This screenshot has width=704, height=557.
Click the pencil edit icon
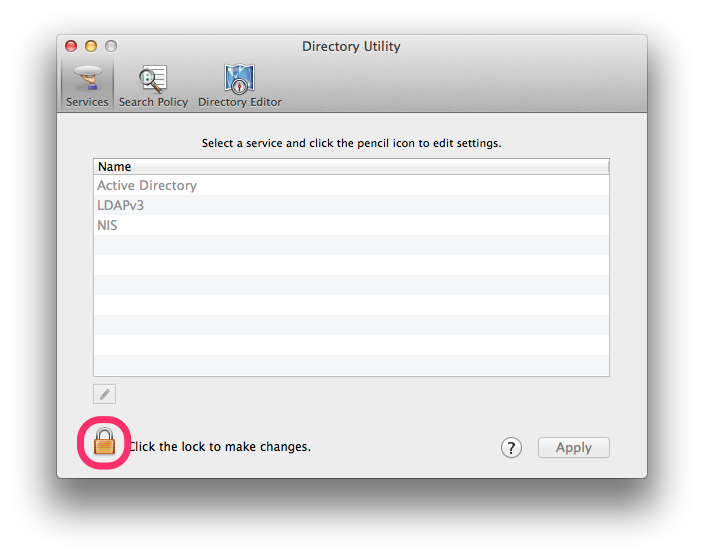105,394
